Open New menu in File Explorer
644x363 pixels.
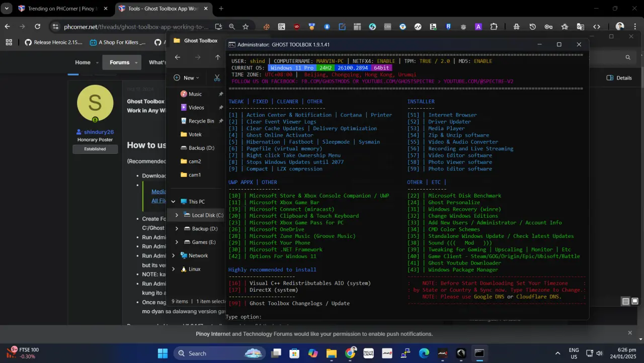pos(186,78)
